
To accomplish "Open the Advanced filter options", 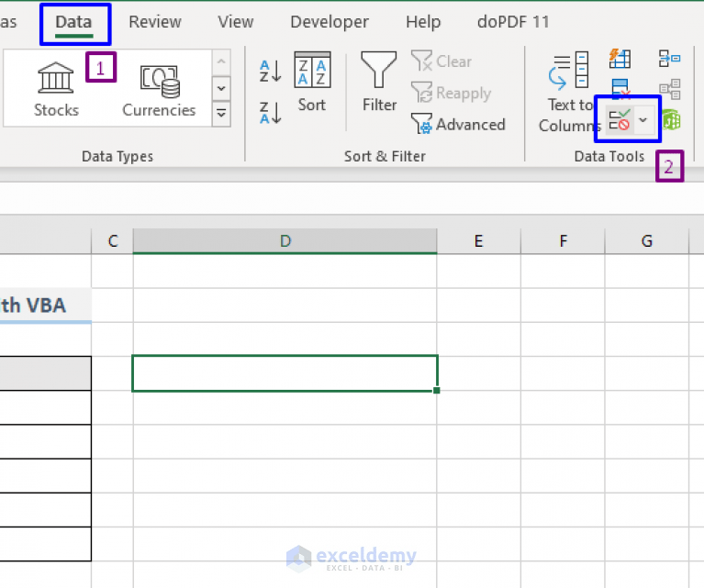I will [x=458, y=125].
